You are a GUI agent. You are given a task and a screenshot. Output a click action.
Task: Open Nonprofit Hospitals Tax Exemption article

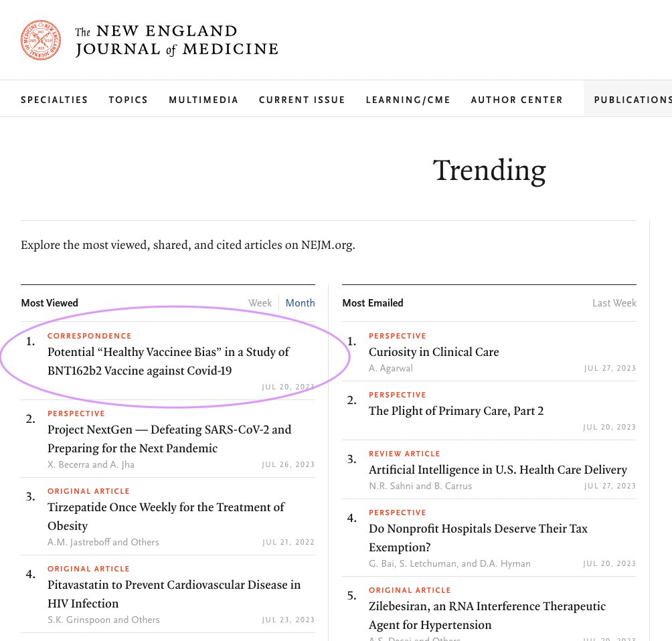pyautogui.click(x=478, y=537)
